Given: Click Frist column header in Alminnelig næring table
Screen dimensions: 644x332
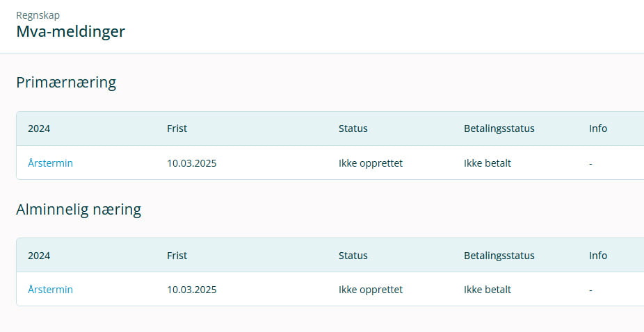Looking at the screenshot, I should click(177, 256).
